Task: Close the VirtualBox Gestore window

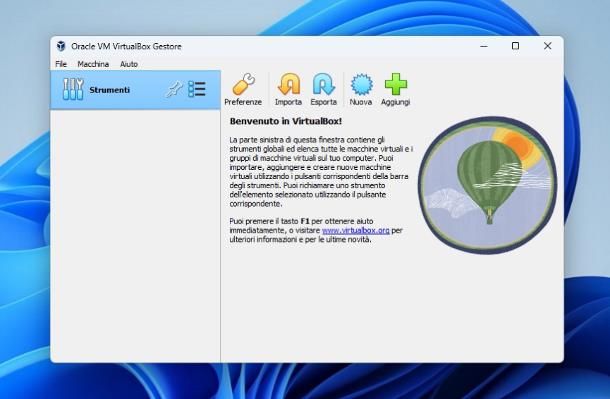Action: tap(547, 46)
